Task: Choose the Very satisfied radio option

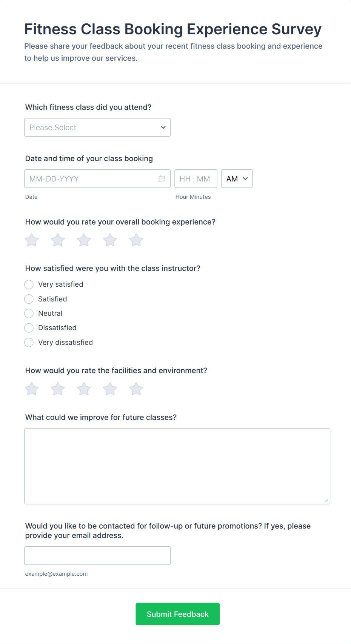Action: coord(29,284)
